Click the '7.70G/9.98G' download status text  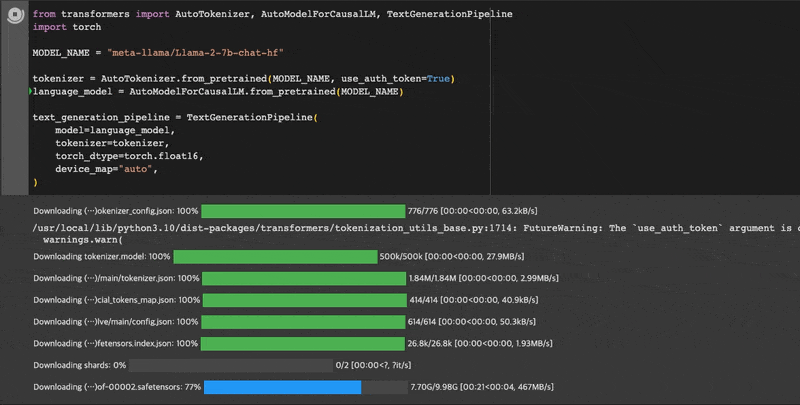[482, 387]
